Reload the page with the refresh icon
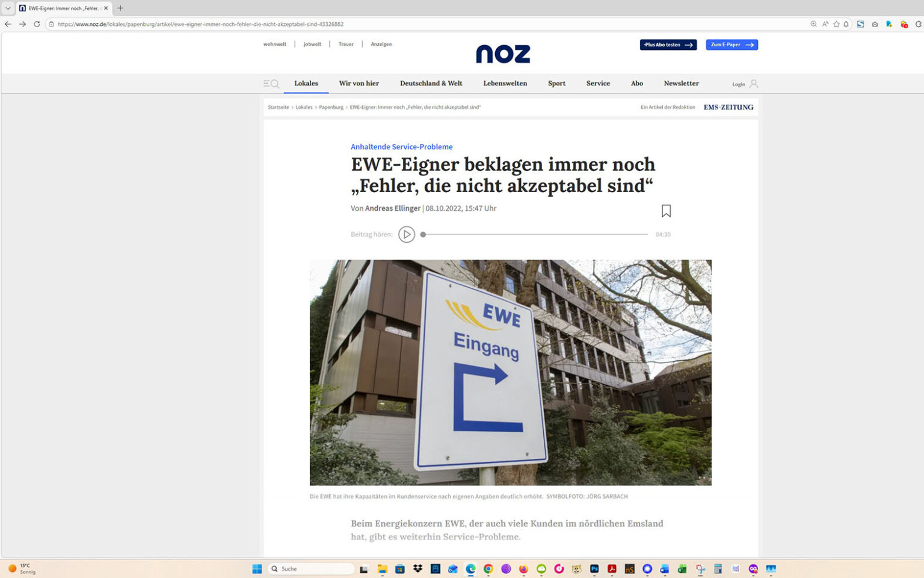Screen dimensions: 924x578 point(37,24)
